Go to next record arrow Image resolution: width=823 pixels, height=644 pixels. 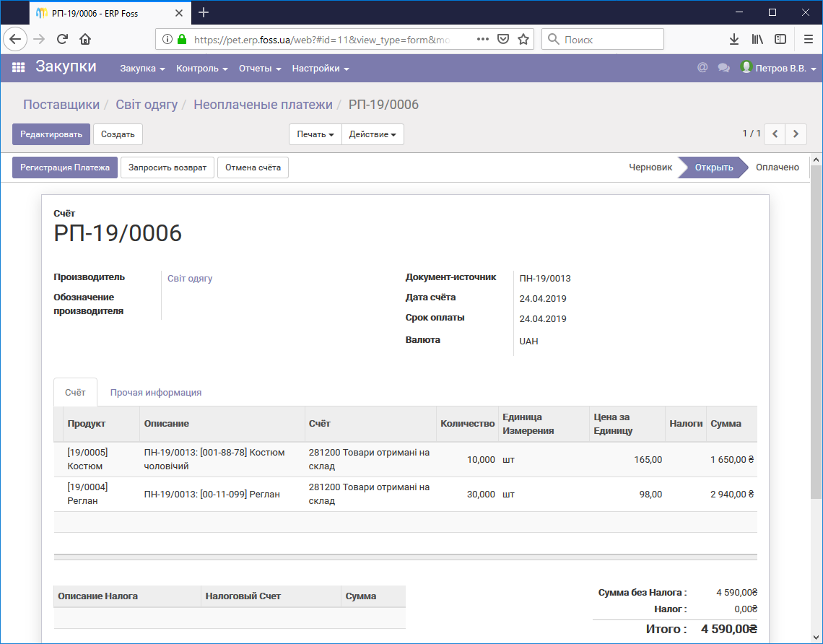pos(796,134)
